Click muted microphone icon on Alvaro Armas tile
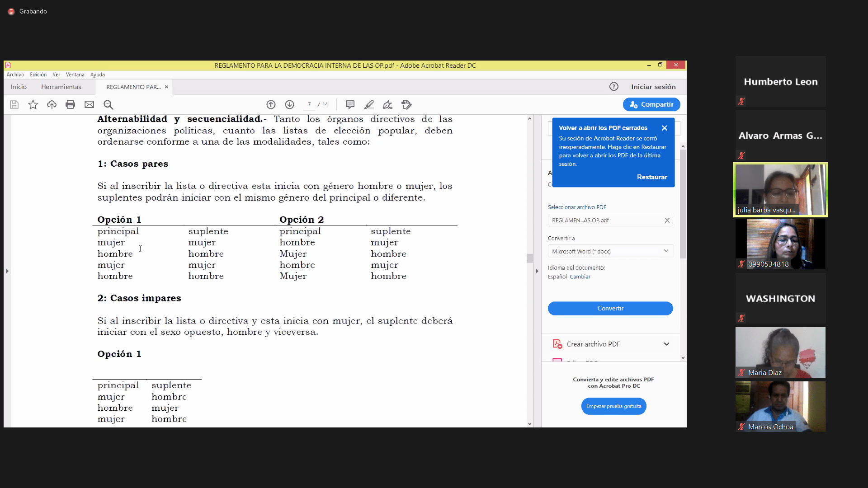 pyautogui.click(x=741, y=155)
